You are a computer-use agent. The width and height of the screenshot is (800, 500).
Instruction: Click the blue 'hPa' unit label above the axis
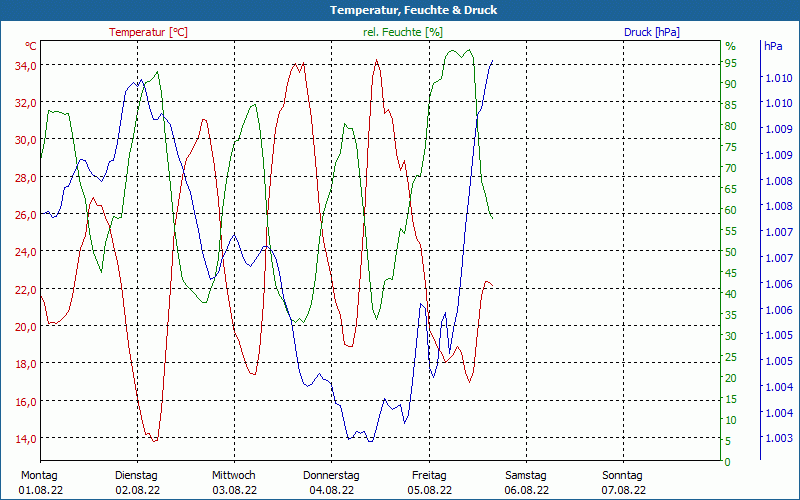[x=773, y=46]
